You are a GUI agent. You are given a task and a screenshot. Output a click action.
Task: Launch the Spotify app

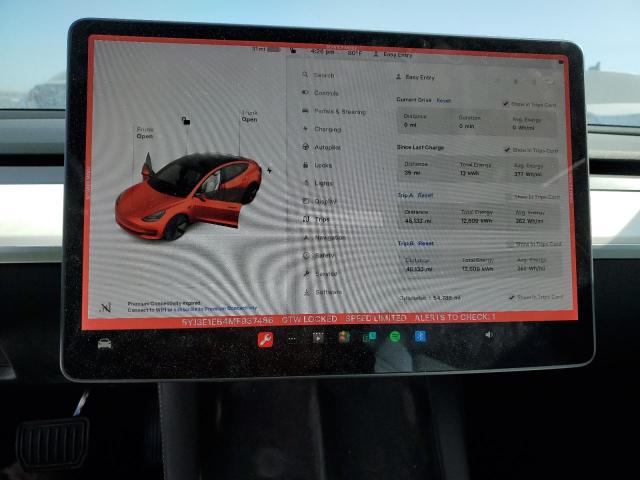[395, 337]
